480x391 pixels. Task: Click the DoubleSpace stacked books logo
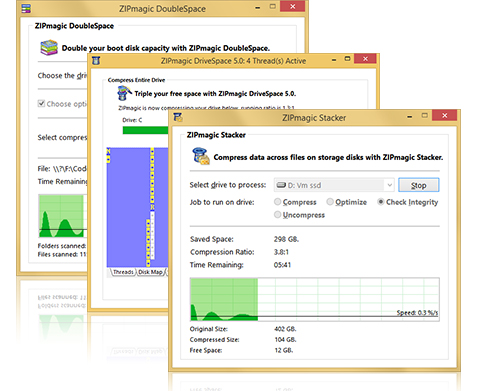click(x=49, y=47)
